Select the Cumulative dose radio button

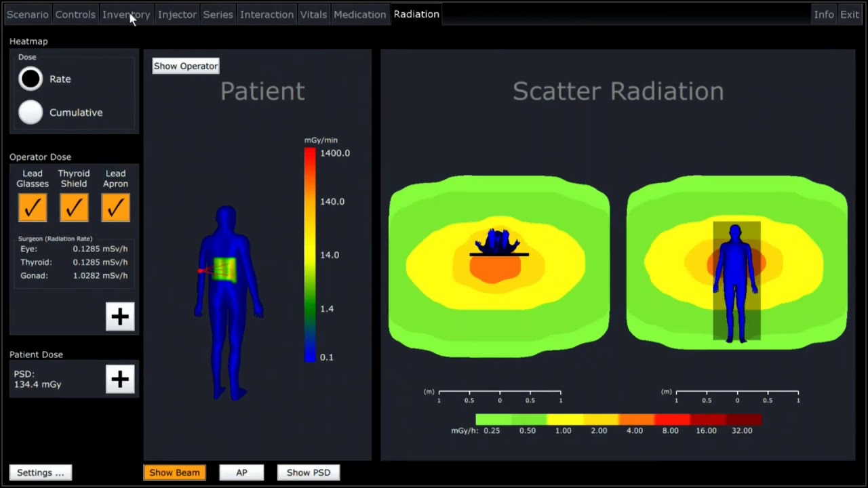(31, 113)
